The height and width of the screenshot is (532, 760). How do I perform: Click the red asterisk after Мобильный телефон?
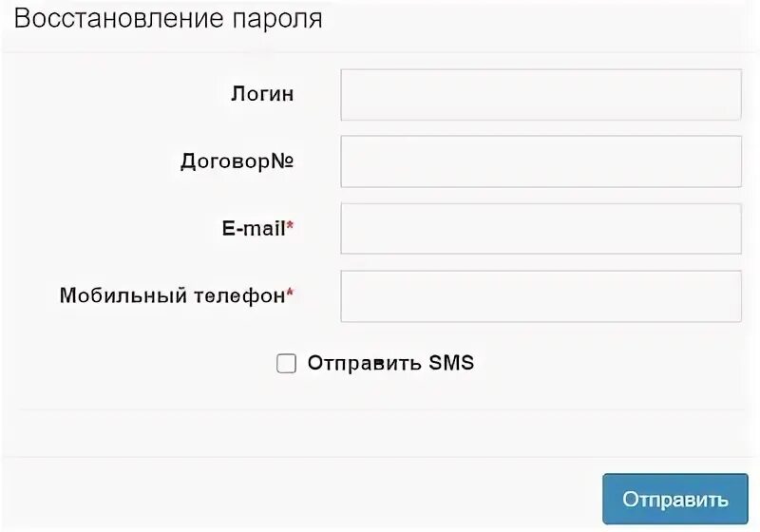(x=290, y=294)
